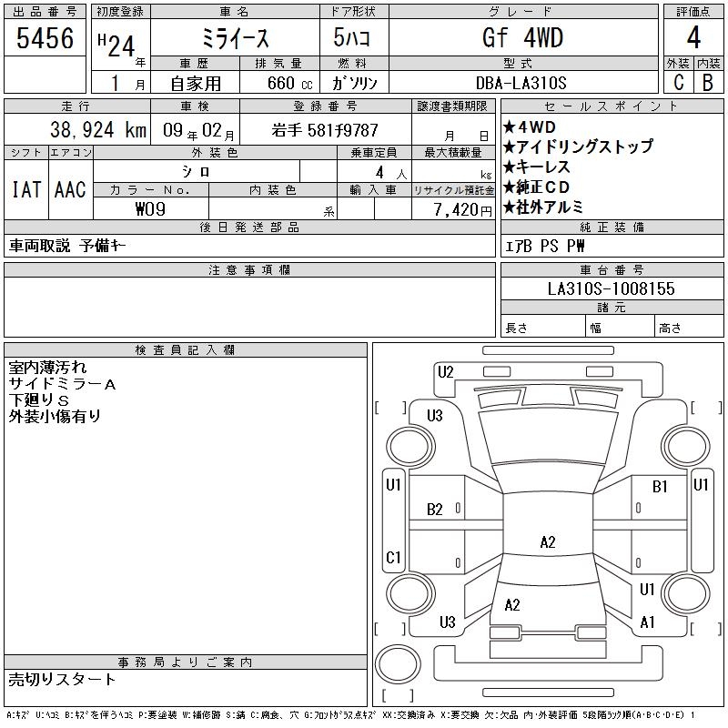Click the Gf 4WD grade text

point(521,37)
